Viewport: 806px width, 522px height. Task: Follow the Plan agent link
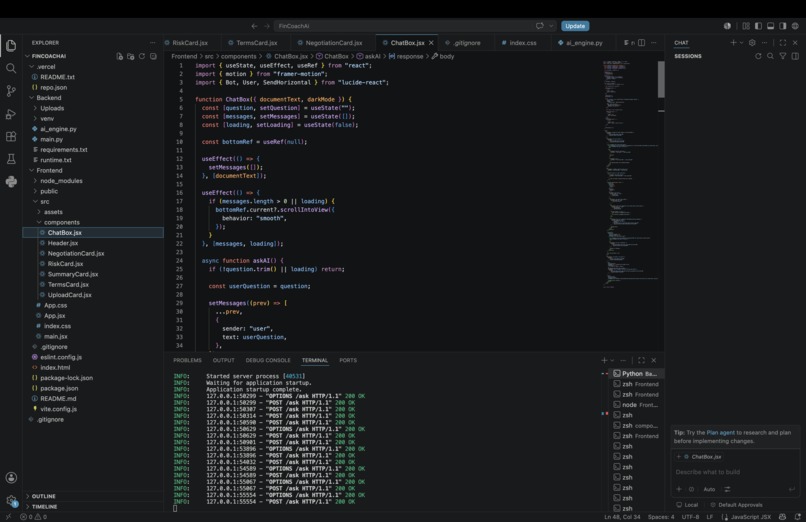click(720, 433)
